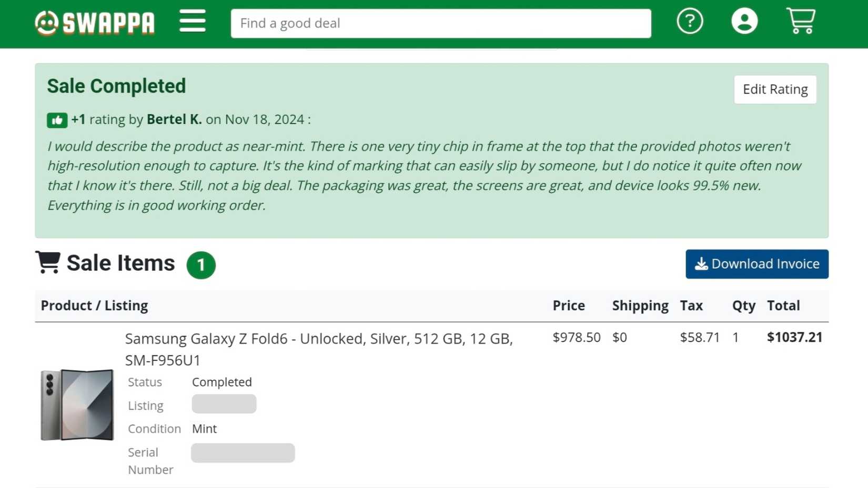Select the Price column header
The image size is (868, 488).
[x=569, y=306]
